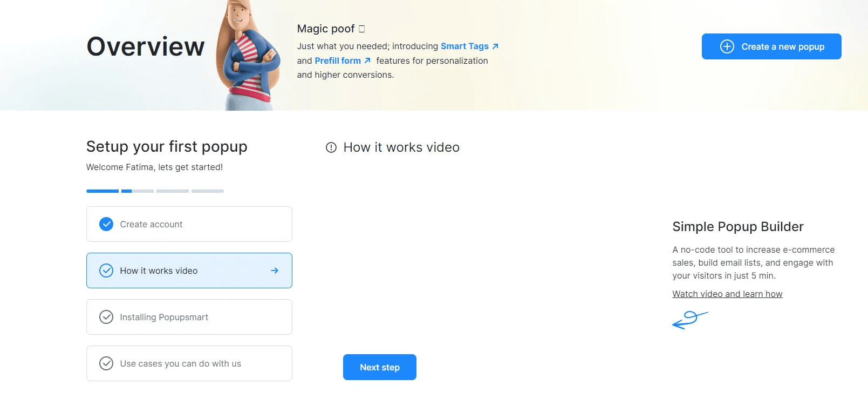868x399 pixels.
Task: Toggle the check circle for Use cases step
Action: click(x=106, y=363)
